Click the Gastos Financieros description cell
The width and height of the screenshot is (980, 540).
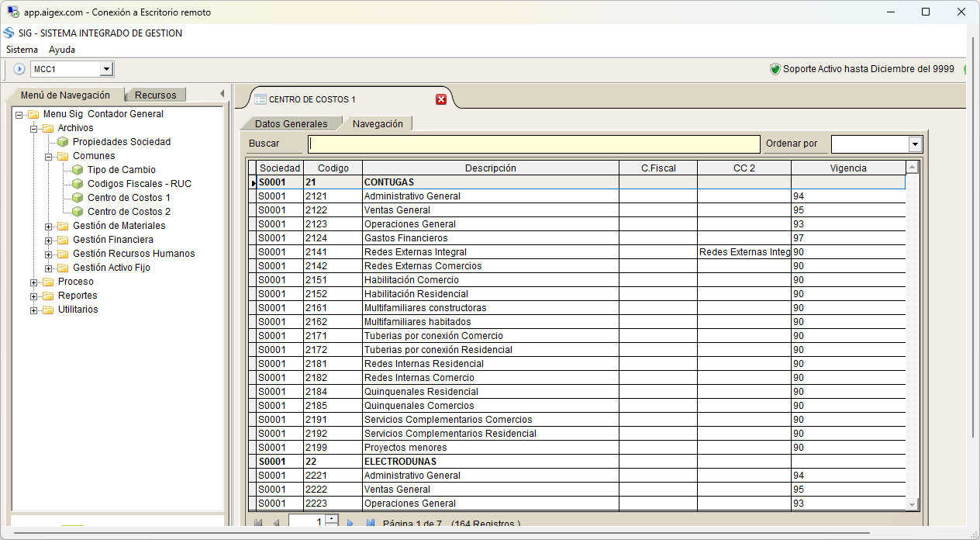491,238
